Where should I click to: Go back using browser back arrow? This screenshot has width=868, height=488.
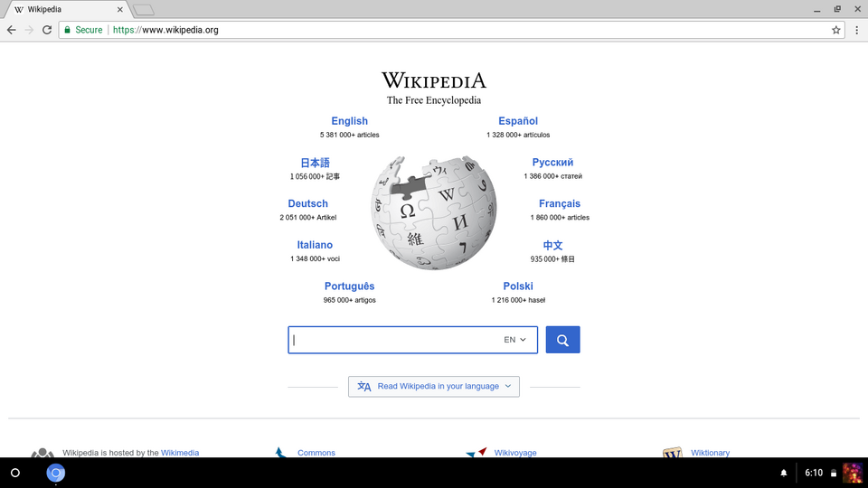point(12,30)
